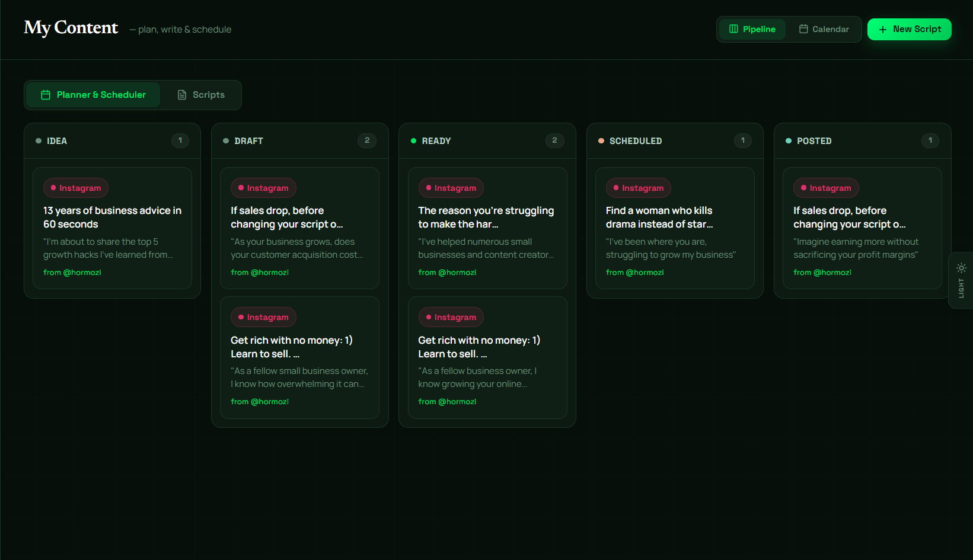Click the DRAFT column heading
Image resolution: width=973 pixels, height=560 pixels.
click(x=249, y=141)
